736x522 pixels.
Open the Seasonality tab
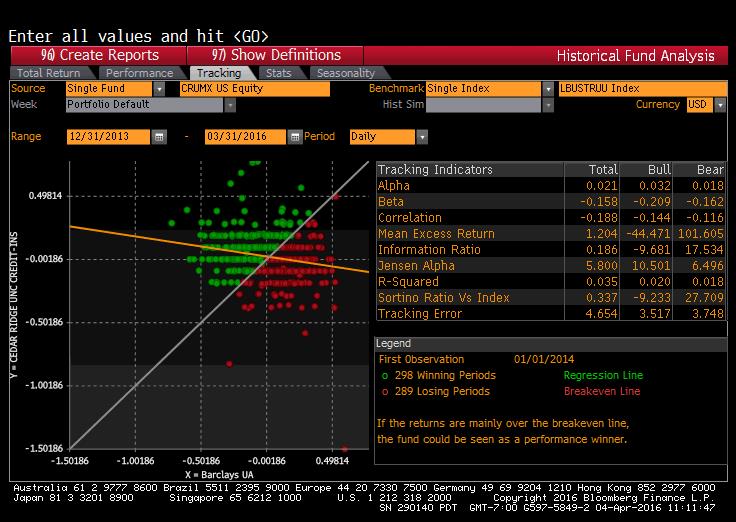346,73
